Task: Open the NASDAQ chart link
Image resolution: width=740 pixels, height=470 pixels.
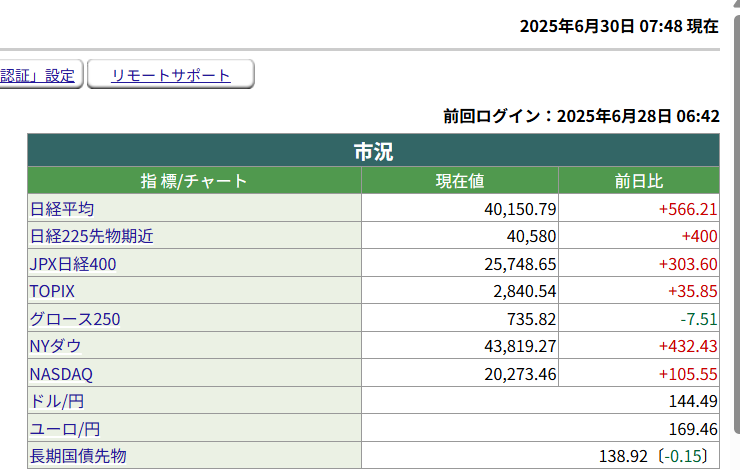Action: pyautogui.click(x=61, y=374)
